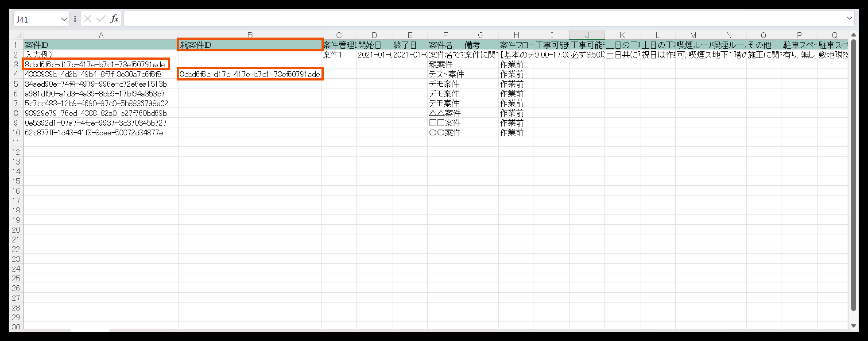868x341 pixels.
Task: Click the vertical scrollbar thumb
Action: tap(853, 175)
